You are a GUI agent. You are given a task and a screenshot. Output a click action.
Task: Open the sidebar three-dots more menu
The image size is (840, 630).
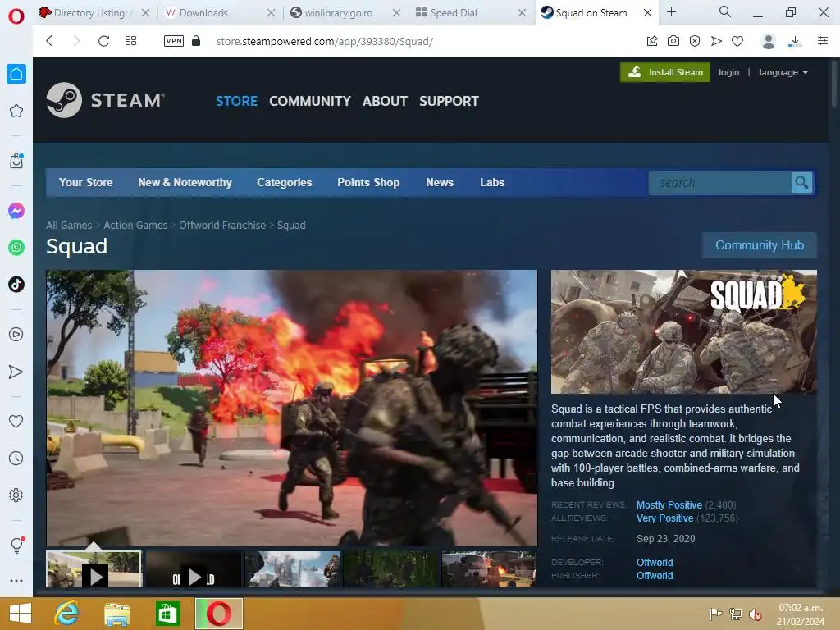16,581
